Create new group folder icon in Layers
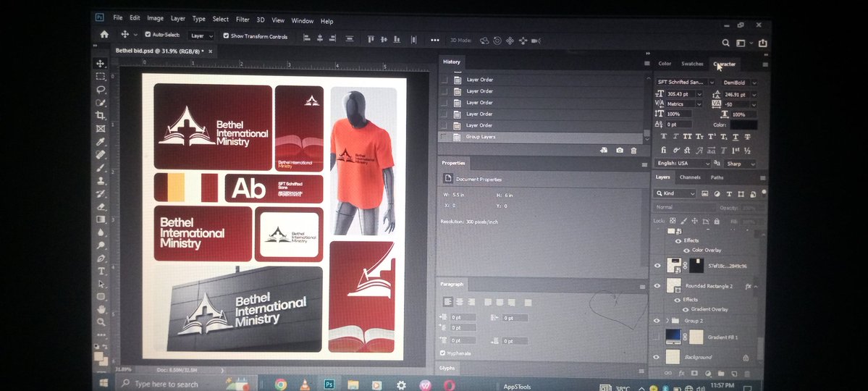Screen dimensions: 868x391 (721, 374)
